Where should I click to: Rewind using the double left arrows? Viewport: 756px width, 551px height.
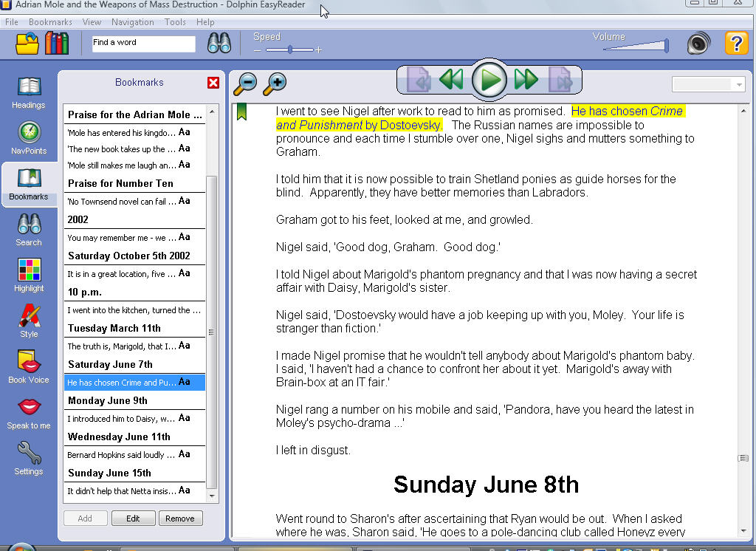[450, 80]
